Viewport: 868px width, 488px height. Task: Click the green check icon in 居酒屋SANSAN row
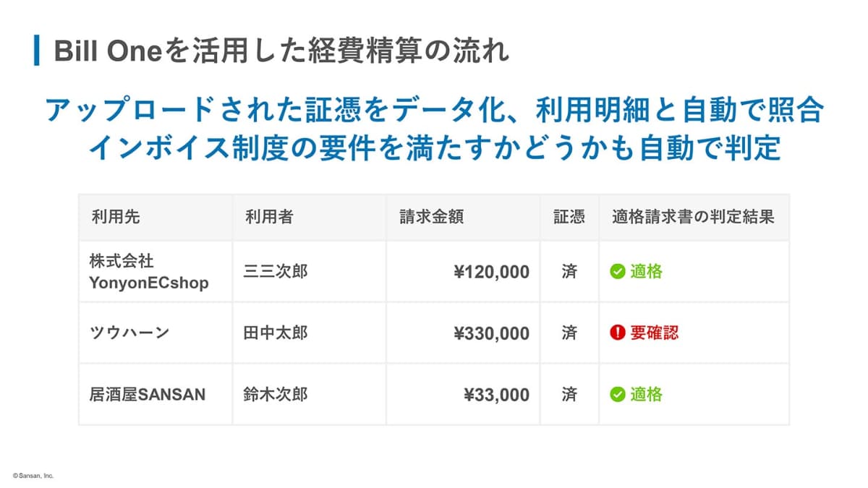click(x=617, y=395)
